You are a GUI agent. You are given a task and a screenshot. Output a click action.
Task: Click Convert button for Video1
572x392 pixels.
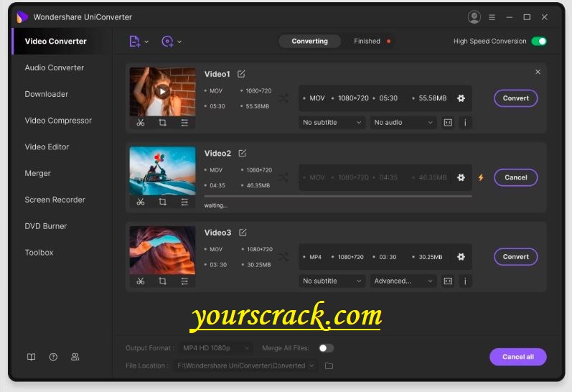516,98
